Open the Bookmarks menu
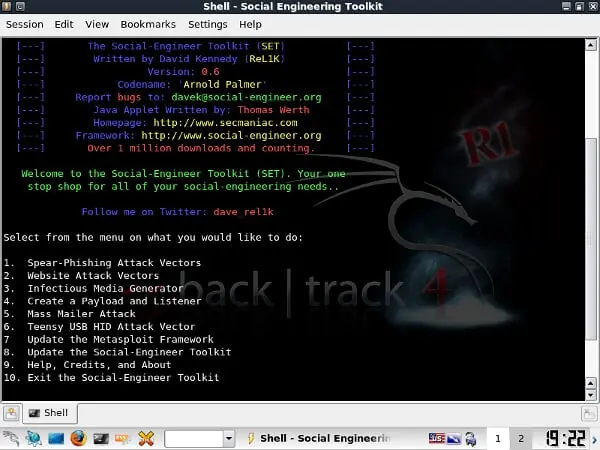 pyautogui.click(x=148, y=24)
